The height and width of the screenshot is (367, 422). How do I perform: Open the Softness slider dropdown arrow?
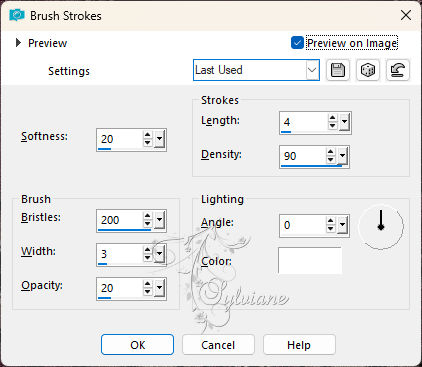tap(160, 139)
